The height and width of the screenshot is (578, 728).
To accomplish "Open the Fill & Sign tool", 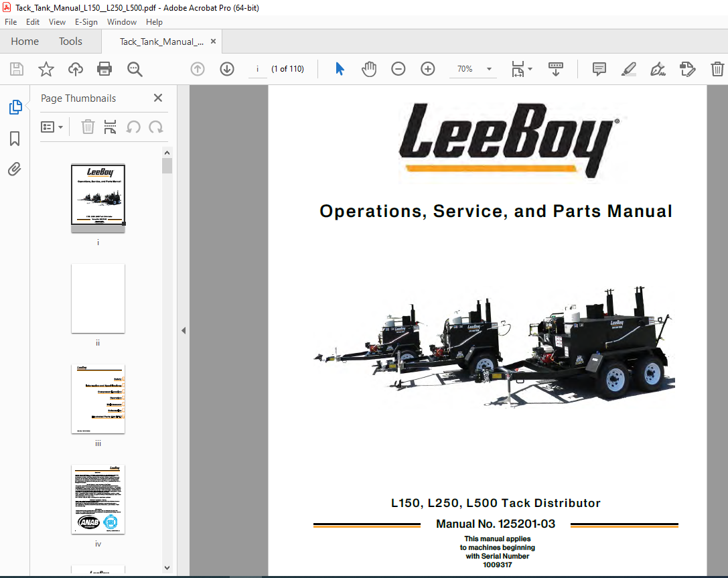I will tap(658, 69).
